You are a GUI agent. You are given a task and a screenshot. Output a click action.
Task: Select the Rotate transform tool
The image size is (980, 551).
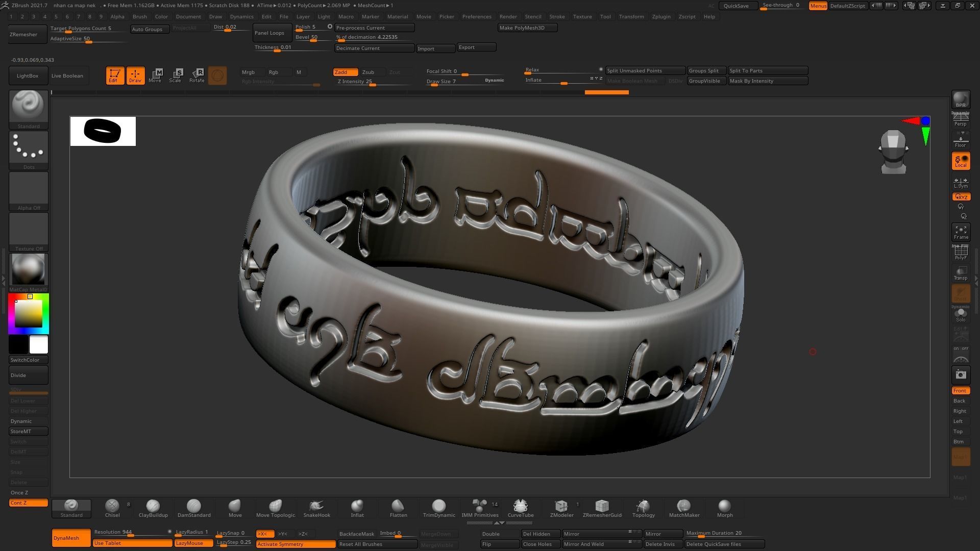point(197,76)
